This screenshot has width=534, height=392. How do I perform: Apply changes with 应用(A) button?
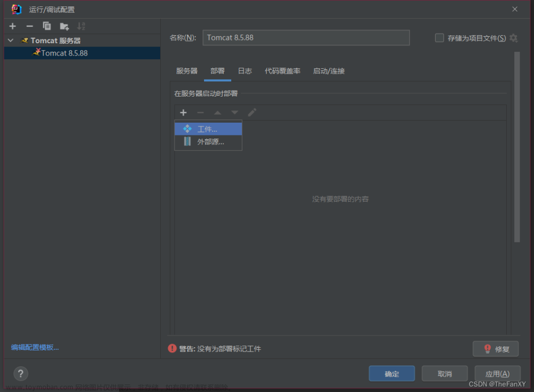click(x=497, y=374)
